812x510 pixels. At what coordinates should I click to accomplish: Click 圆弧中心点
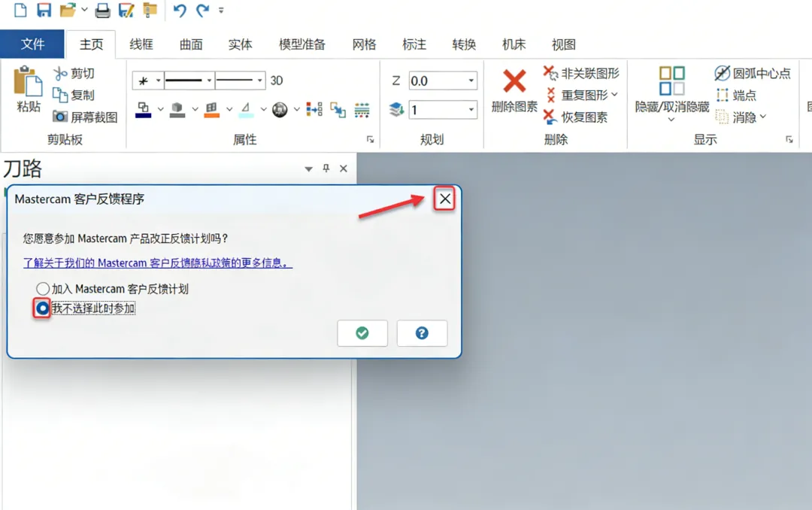point(753,74)
